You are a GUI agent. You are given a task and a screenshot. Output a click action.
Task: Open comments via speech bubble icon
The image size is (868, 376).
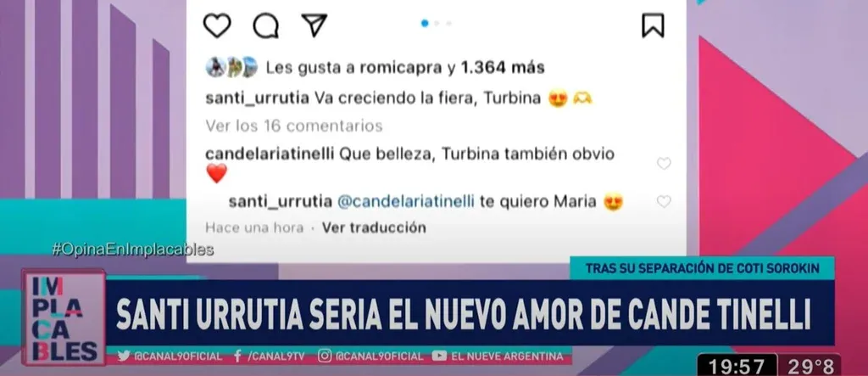point(265,25)
